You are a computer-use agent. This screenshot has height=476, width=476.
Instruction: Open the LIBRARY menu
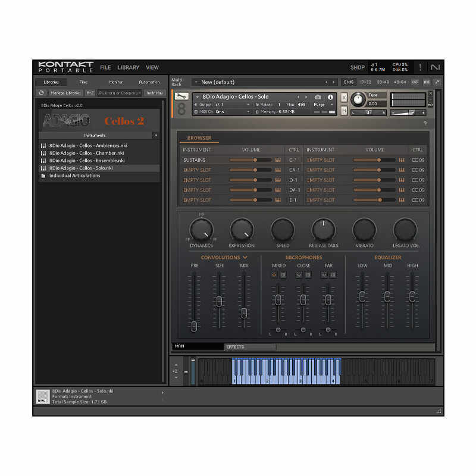pos(128,67)
